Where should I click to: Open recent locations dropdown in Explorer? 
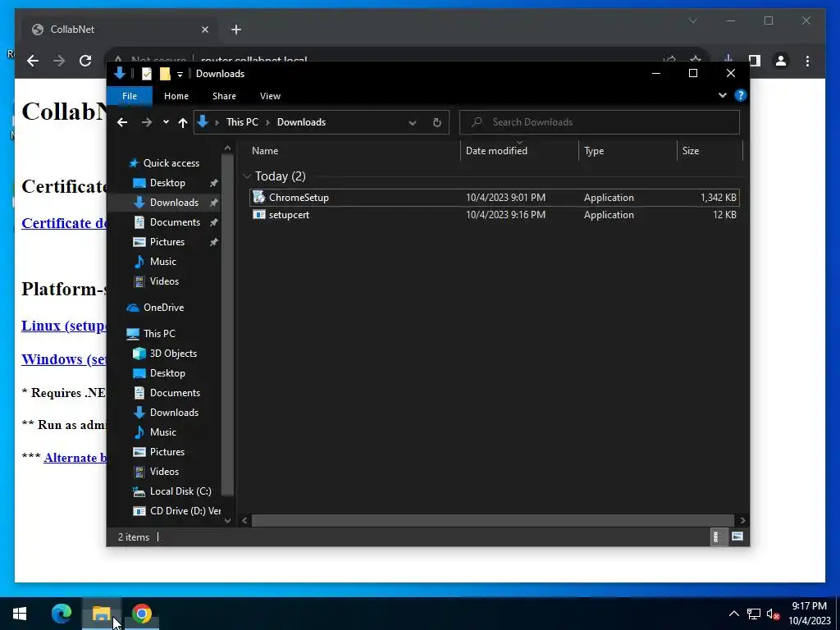tap(166, 122)
